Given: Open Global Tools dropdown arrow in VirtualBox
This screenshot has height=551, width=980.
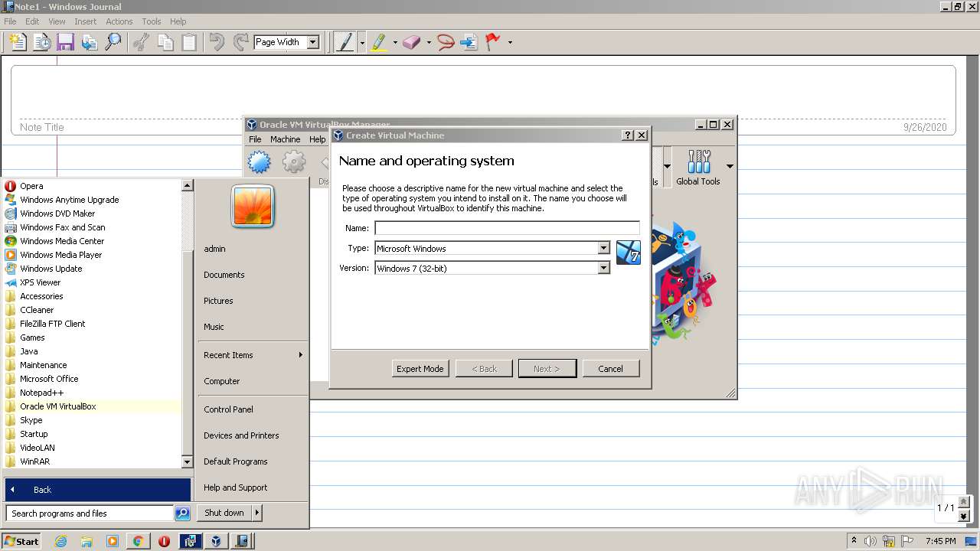Looking at the screenshot, I should click(x=730, y=166).
